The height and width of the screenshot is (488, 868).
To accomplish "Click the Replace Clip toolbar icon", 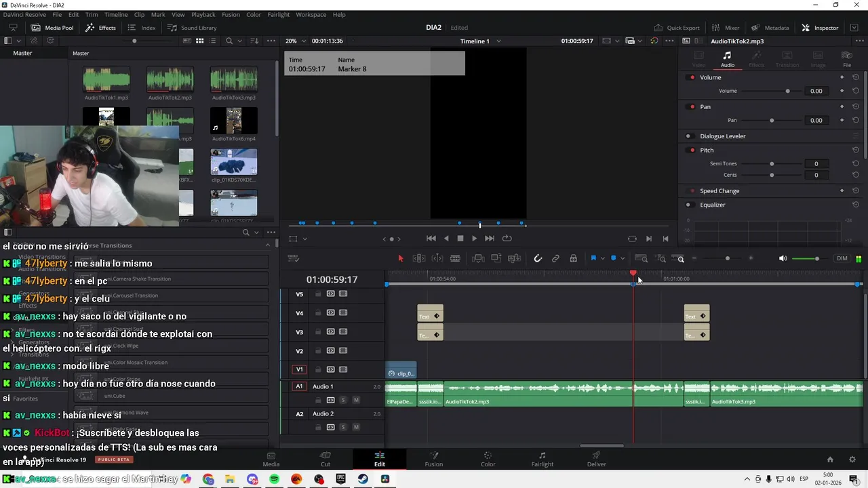I will (x=514, y=258).
